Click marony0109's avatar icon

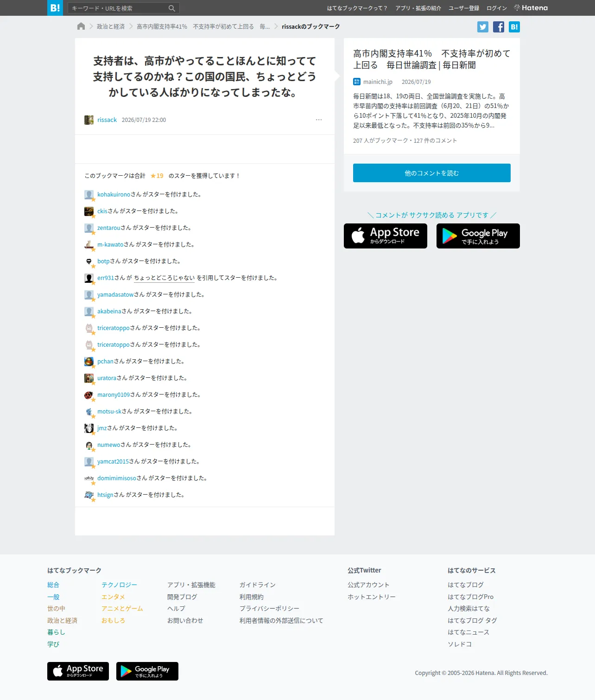(89, 395)
